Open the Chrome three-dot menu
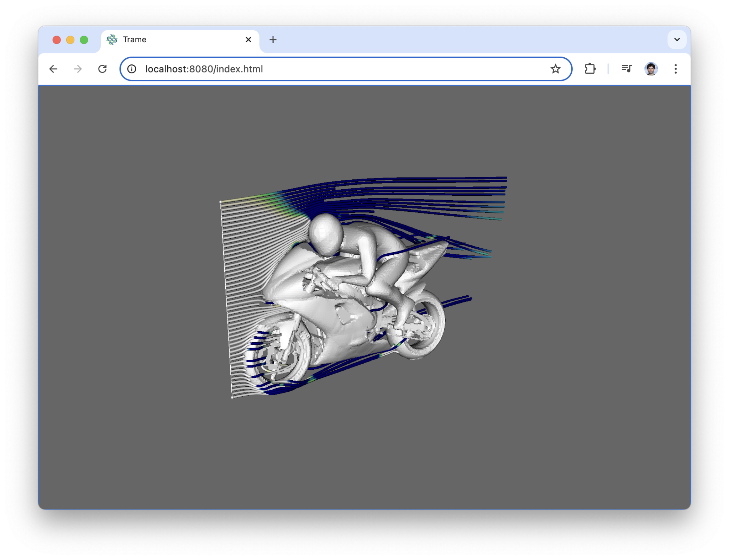 676,69
